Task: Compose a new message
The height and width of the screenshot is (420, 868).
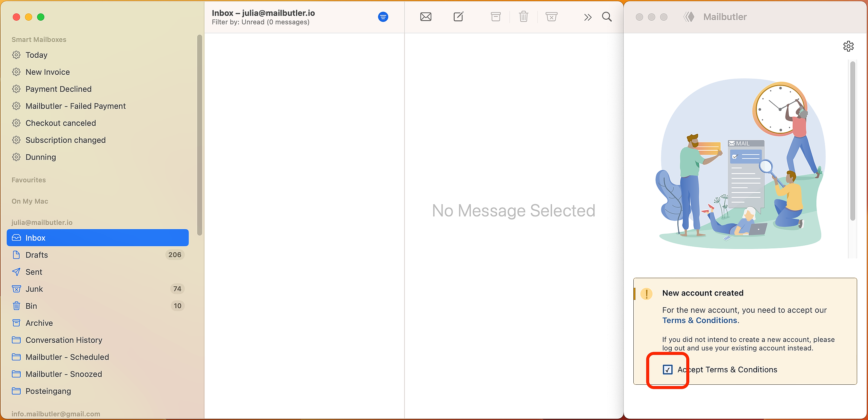Action: pyautogui.click(x=458, y=16)
